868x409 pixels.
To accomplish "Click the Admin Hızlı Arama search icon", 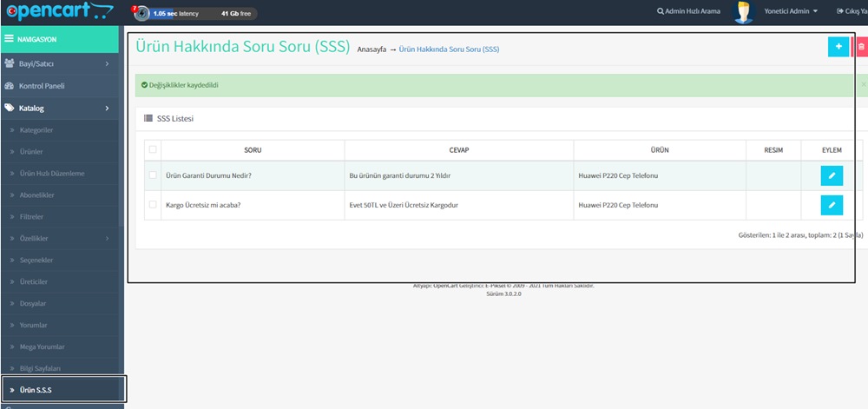I will click(660, 11).
